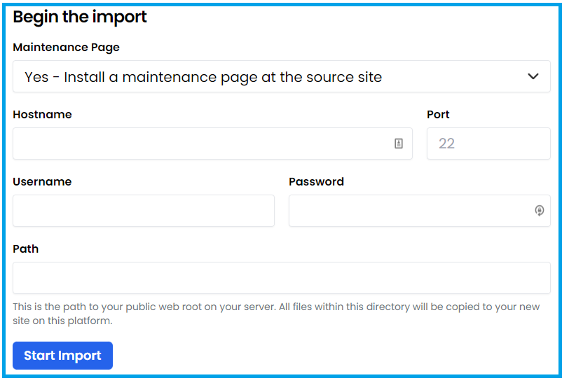Click the Begin the import heading

pos(80,17)
